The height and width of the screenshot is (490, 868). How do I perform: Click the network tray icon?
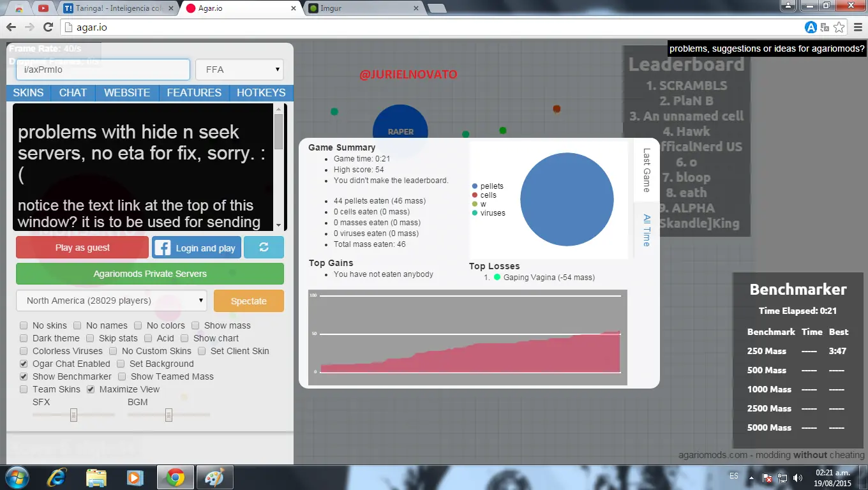(782, 477)
